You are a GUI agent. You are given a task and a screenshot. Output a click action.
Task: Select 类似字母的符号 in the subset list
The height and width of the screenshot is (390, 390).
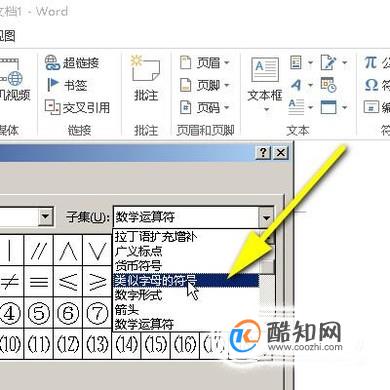tap(186, 280)
